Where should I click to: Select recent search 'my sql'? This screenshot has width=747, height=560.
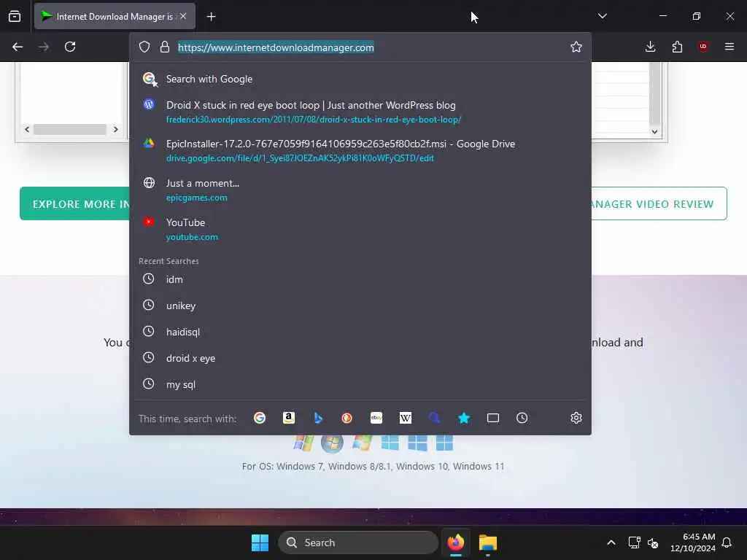360,384
